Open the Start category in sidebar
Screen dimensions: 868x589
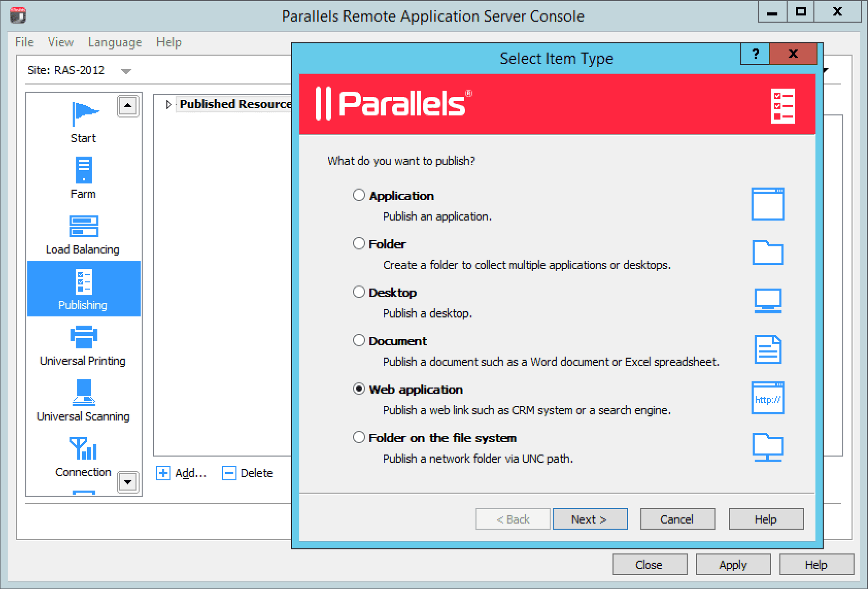83,123
